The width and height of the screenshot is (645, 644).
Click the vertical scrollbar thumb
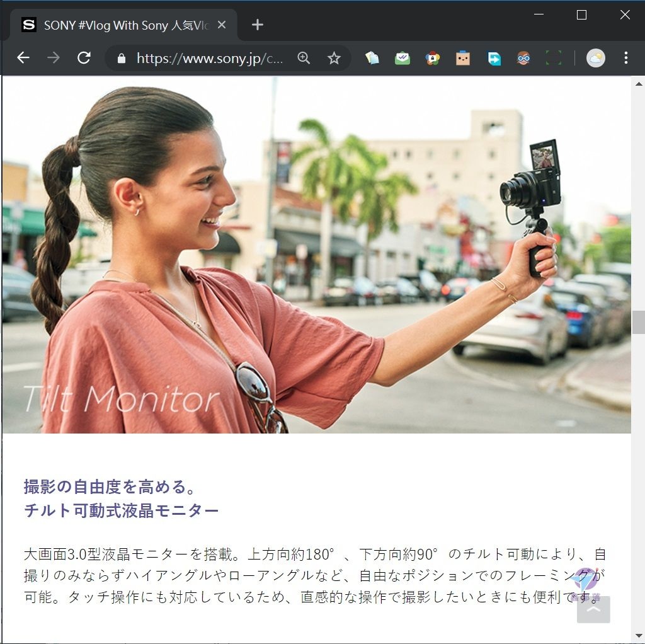pos(639,322)
